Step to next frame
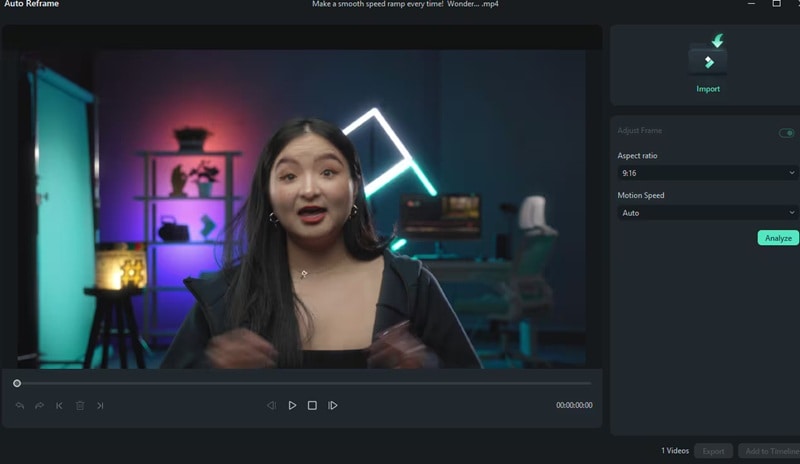 pyautogui.click(x=333, y=405)
